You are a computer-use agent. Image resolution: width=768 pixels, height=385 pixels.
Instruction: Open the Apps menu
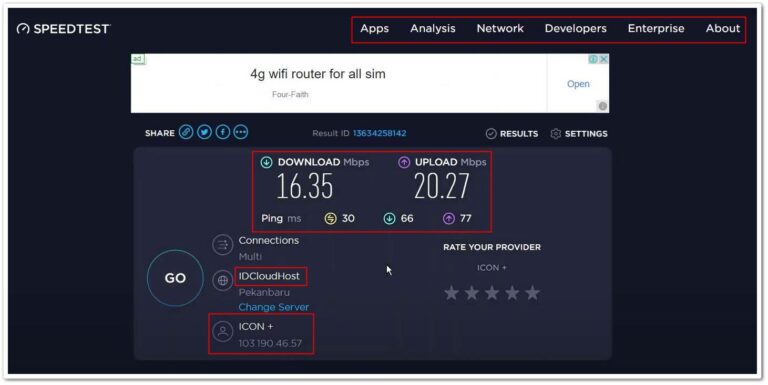pyautogui.click(x=375, y=28)
